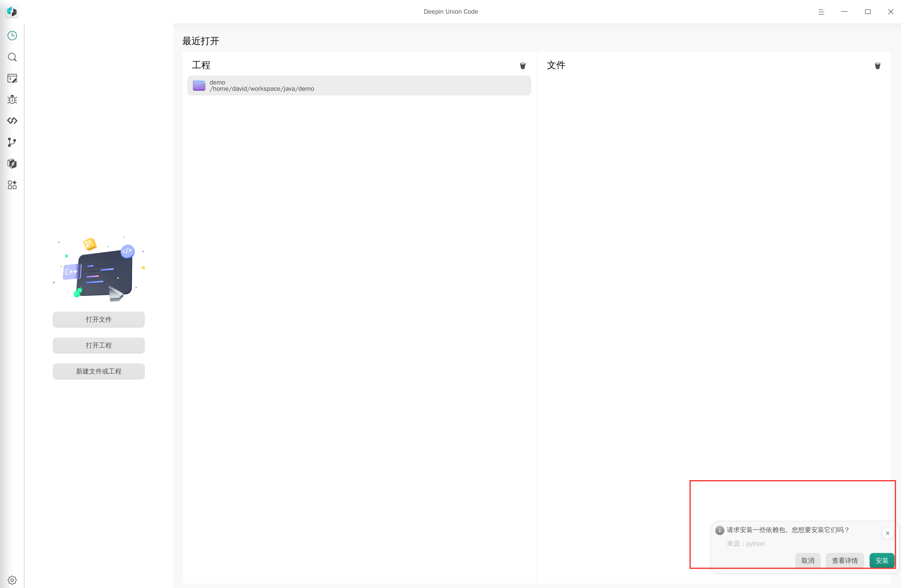901x588 pixels.
Task: Click the welcome illustration image
Action: click(x=99, y=269)
